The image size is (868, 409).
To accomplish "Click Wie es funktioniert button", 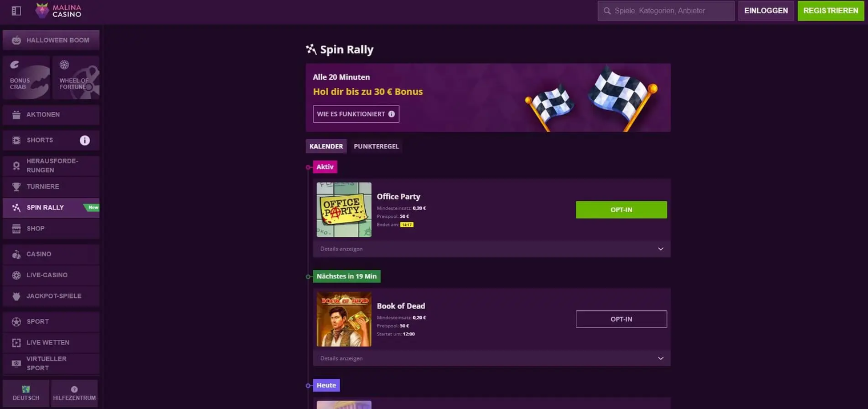I will [356, 114].
